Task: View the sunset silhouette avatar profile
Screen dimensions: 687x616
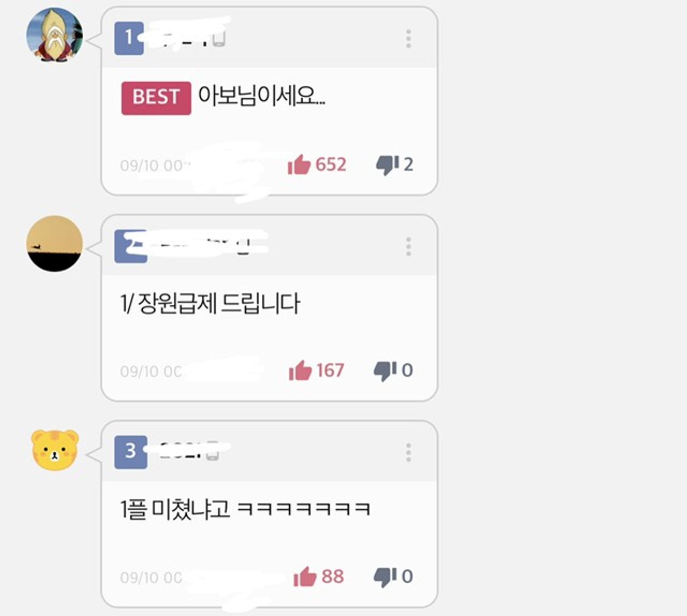Action: point(55,244)
